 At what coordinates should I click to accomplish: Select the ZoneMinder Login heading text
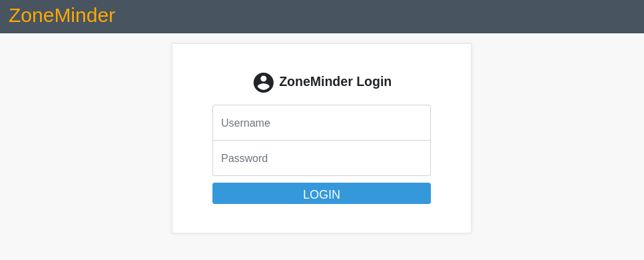click(x=335, y=81)
